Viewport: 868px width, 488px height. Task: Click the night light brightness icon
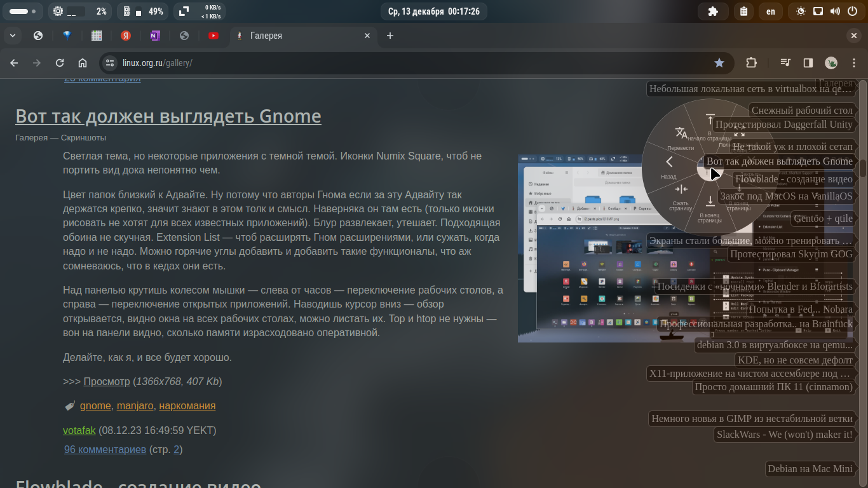click(801, 11)
